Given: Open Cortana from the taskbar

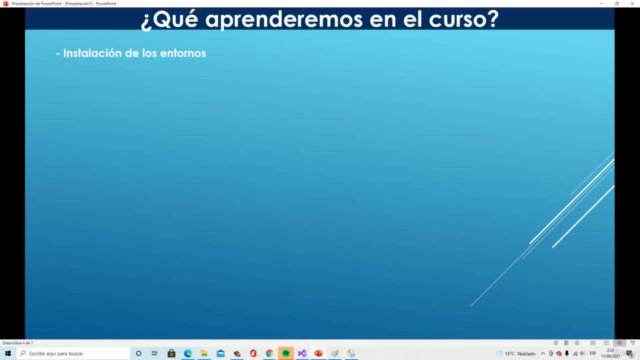Looking at the screenshot, I should [x=138, y=353].
